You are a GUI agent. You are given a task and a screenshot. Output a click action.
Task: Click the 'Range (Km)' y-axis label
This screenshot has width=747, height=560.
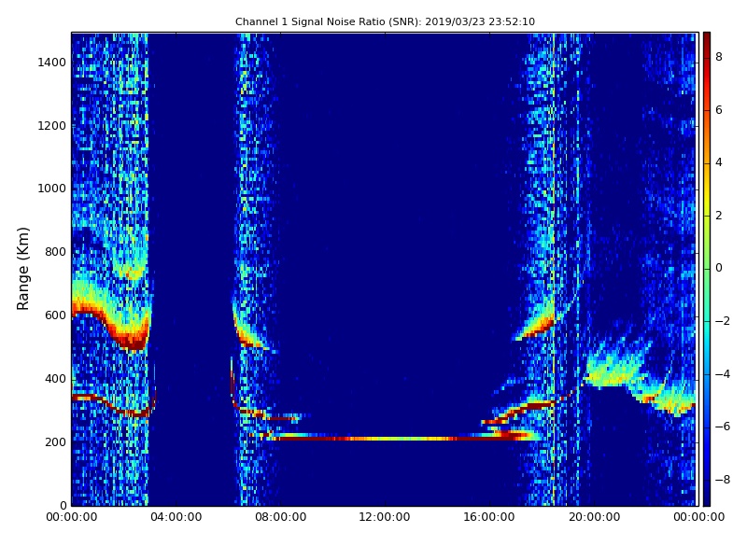(x=22, y=269)
